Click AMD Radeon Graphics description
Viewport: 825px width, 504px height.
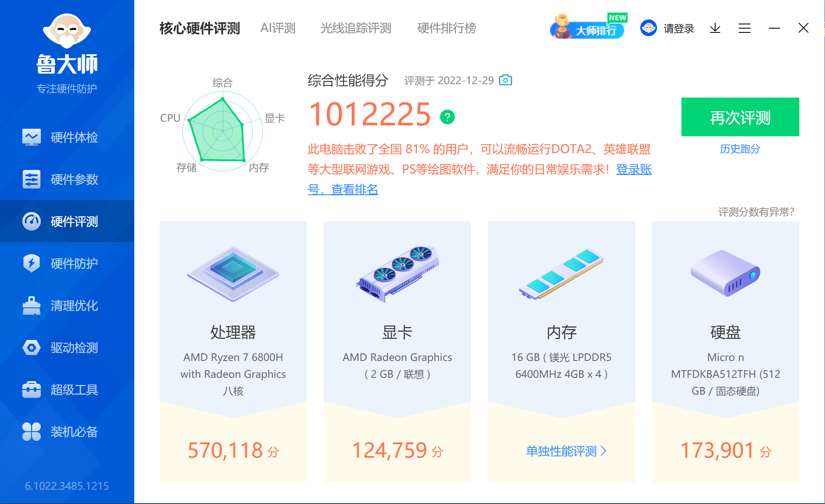397,366
